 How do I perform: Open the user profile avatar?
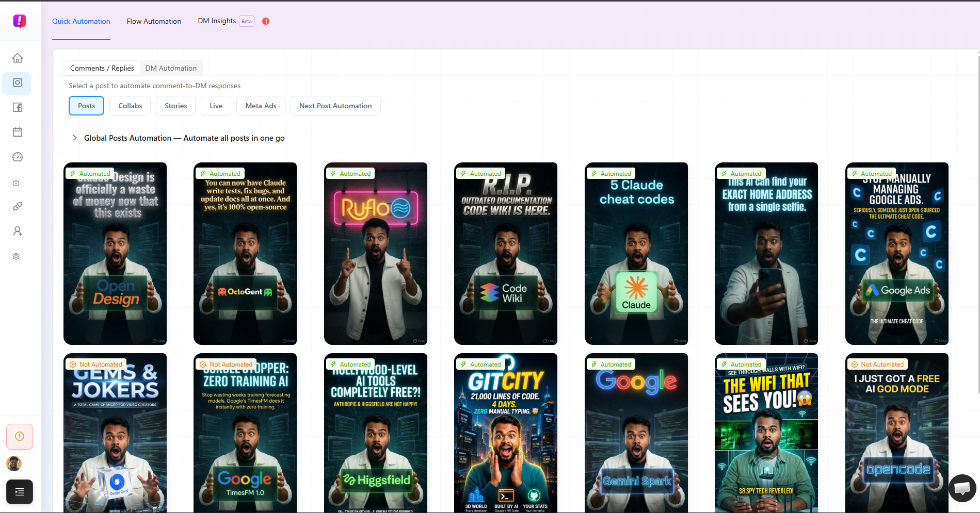click(x=14, y=464)
